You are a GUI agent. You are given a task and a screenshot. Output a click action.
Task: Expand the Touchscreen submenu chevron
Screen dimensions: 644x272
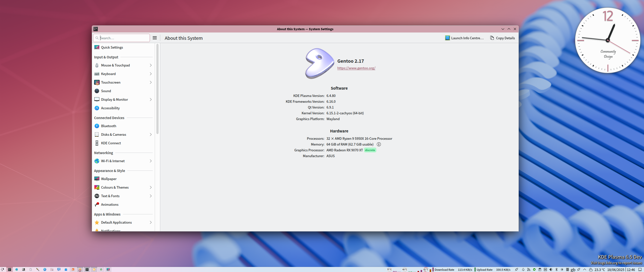pyautogui.click(x=151, y=82)
